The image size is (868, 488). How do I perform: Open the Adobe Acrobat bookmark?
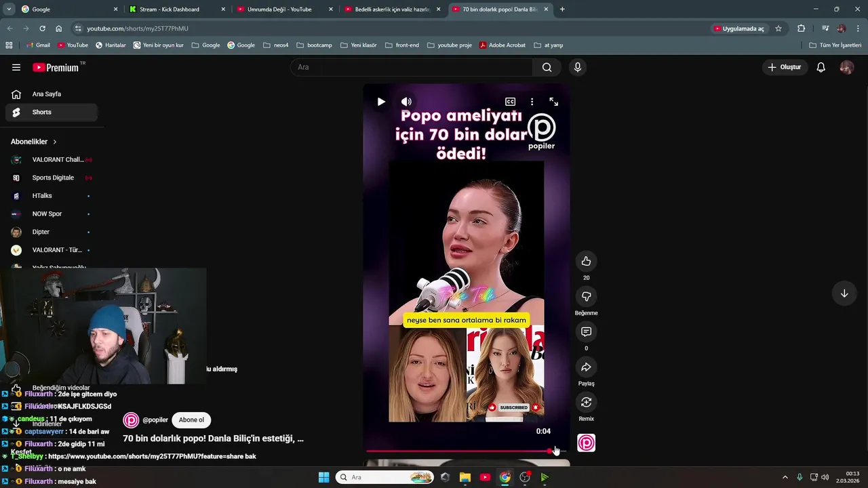click(x=502, y=45)
